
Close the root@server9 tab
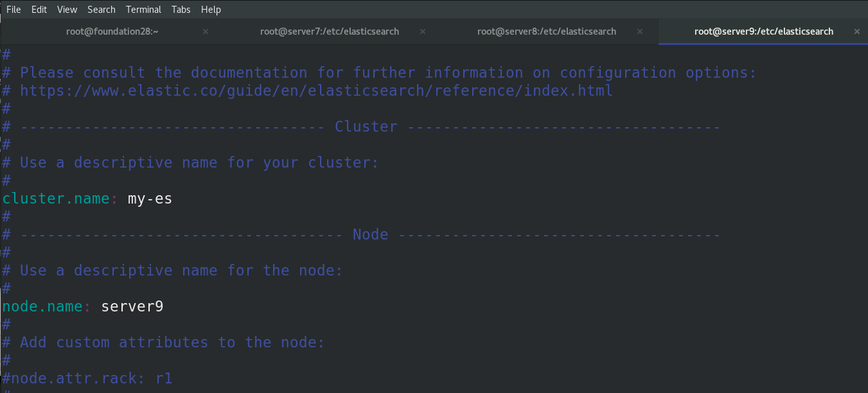857,31
